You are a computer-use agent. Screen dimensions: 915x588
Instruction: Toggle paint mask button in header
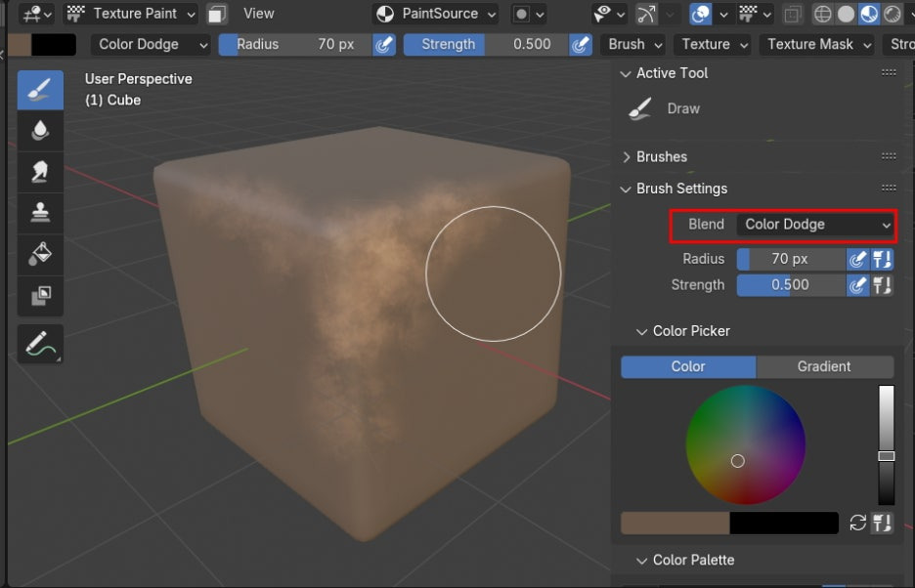[217, 14]
